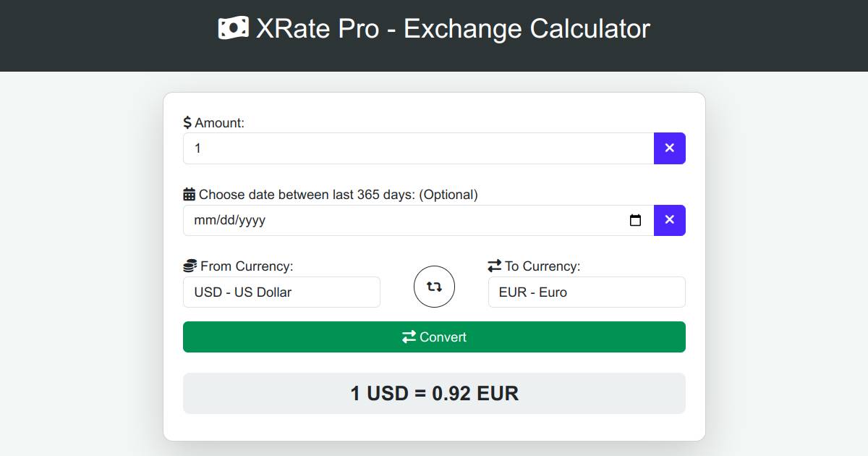
Task: Open the date picker calendar icon
Action: tap(636, 220)
